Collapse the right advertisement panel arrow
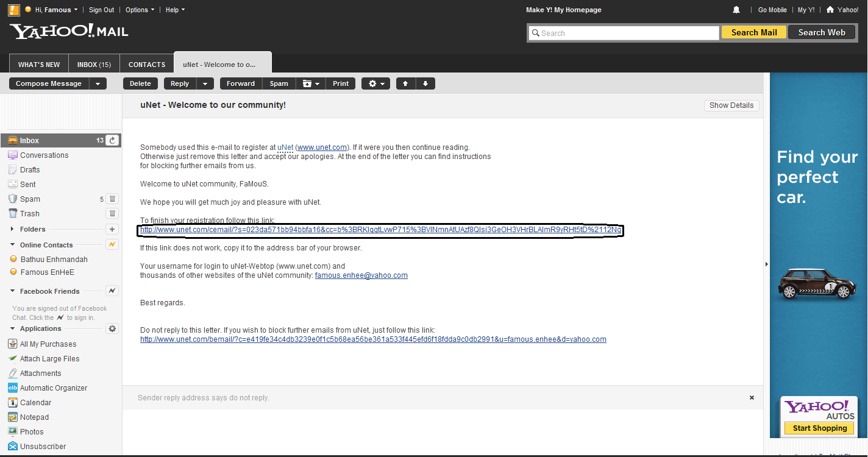868x457 pixels. point(767,264)
